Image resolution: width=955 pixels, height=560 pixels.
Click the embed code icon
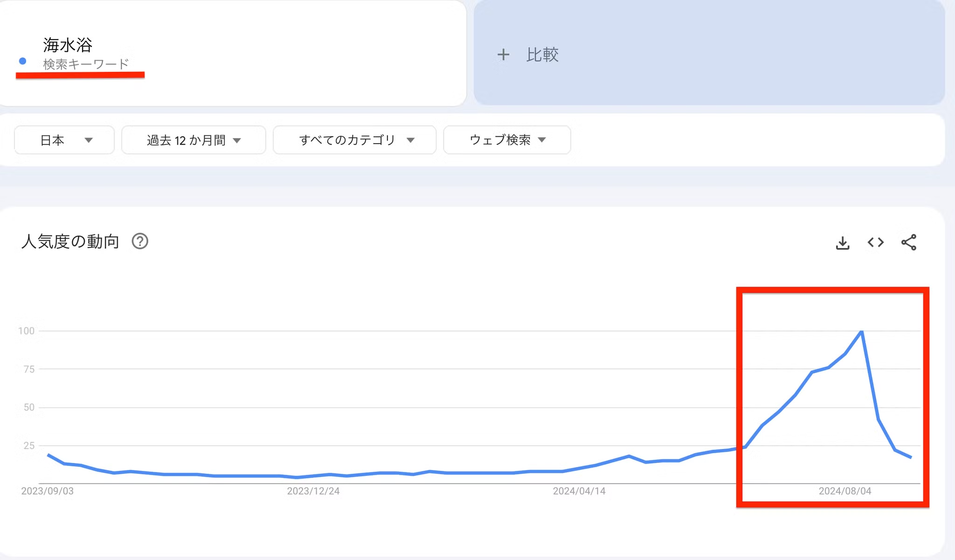(875, 242)
